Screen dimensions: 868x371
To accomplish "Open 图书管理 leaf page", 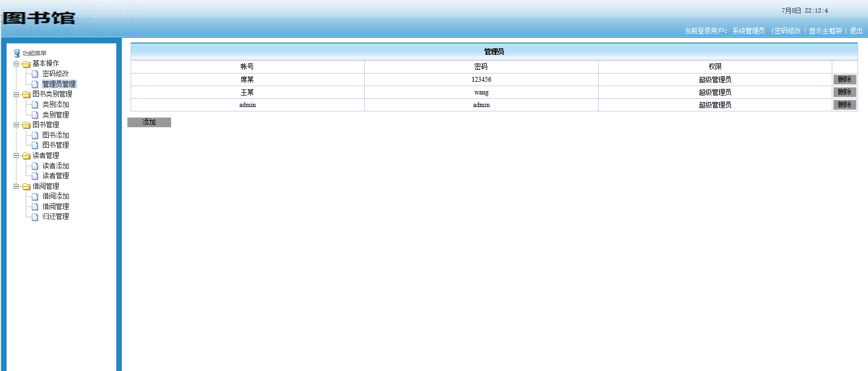I will [55, 145].
